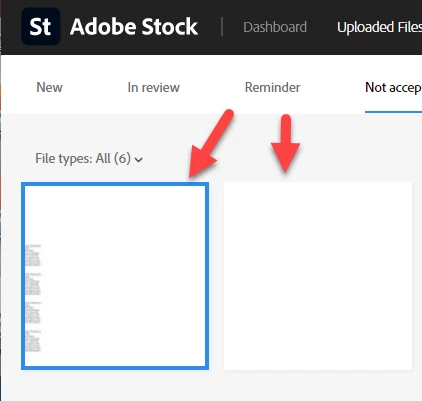The image size is (422, 401).
Task: Click the small text inside first thumbnail
Action: [x=33, y=298]
